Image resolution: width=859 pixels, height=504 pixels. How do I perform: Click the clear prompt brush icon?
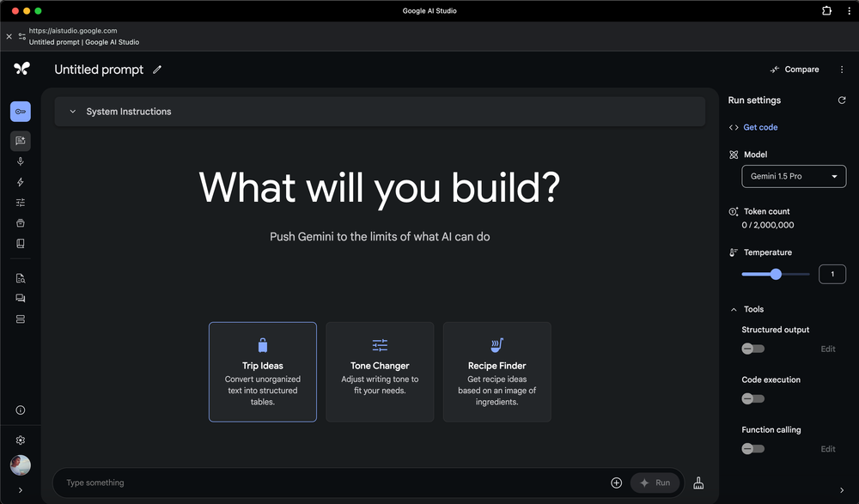pyautogui.click(x=698, y=483)
